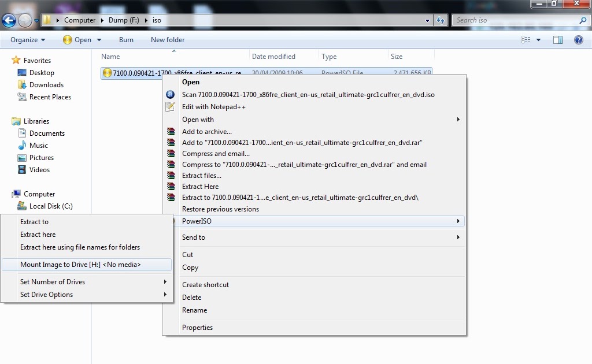Select Dump (F:) in the address breadcrumb

coord(124,20)
